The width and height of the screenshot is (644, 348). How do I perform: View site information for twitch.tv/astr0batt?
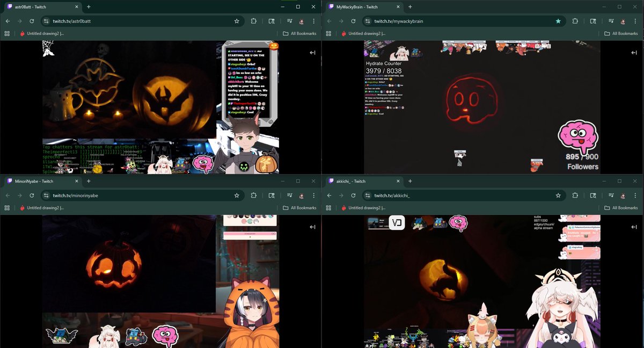click(47, 21)
